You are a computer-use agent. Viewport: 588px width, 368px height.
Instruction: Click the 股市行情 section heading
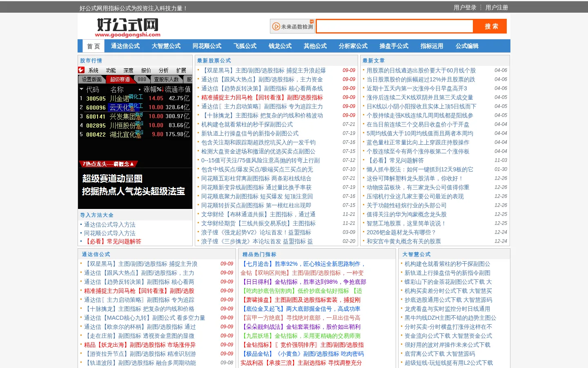pos(91,61)
